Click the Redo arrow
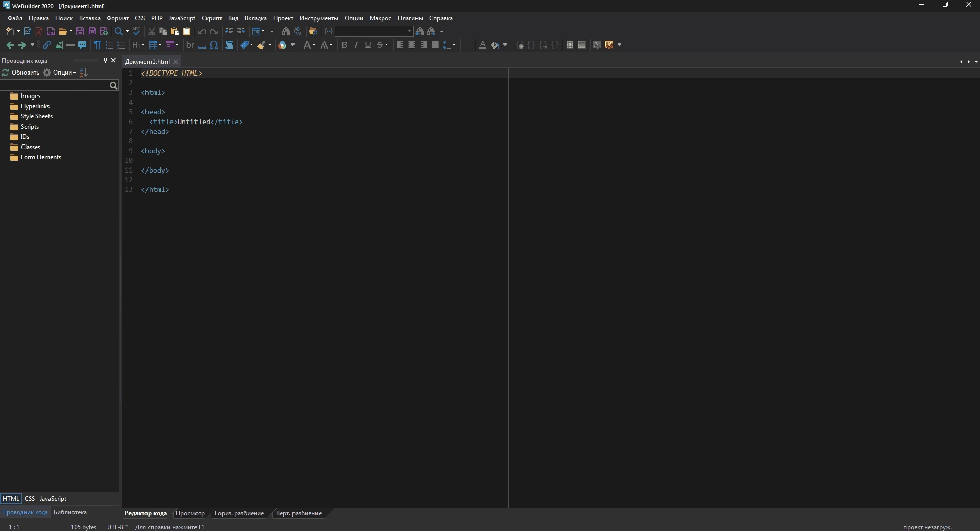The height and width of the screenshot is (531, 980). pyautogui.click(x=214, y=31)
